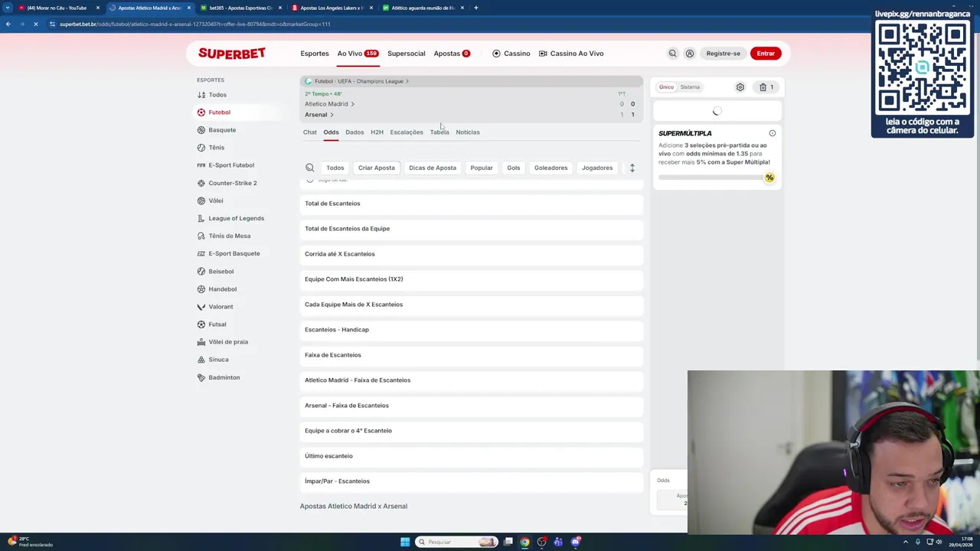Open the site search magnifier icon

672,54
